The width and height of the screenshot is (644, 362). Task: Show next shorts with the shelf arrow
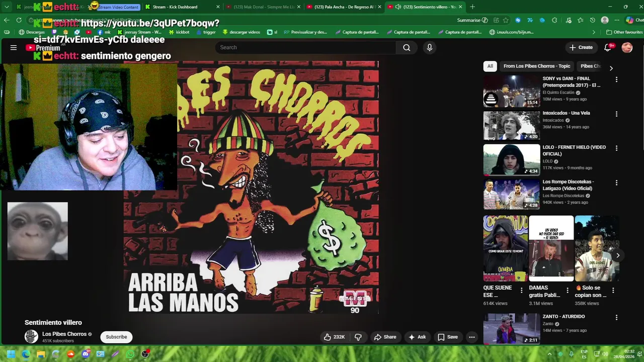point(617,255)
